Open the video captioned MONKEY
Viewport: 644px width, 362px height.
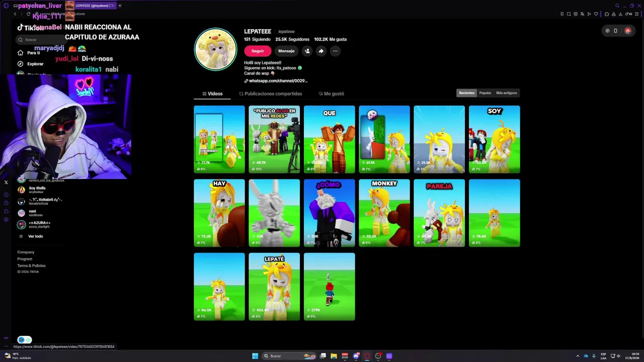(x=384, y=213)
